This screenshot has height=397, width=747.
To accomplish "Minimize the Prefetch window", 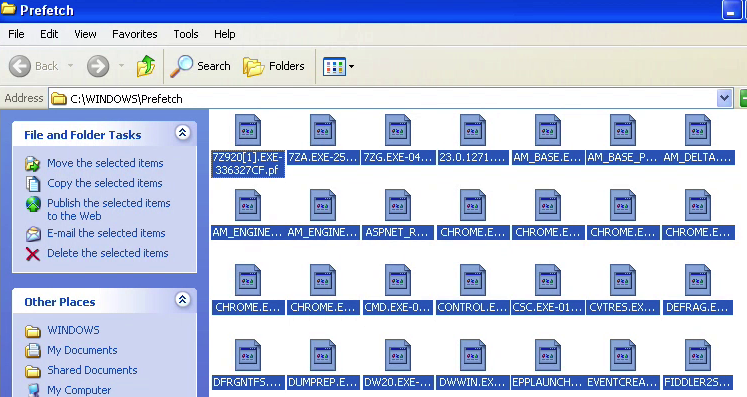I will coord(731,10).
